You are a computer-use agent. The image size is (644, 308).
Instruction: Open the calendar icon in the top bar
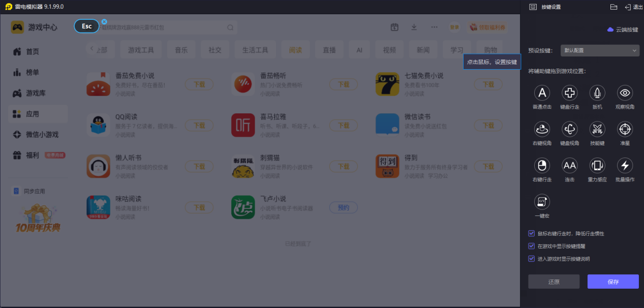(394, 27)
